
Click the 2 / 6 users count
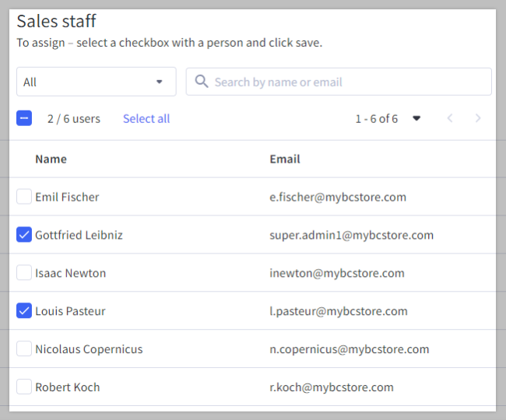coord(74,119)
